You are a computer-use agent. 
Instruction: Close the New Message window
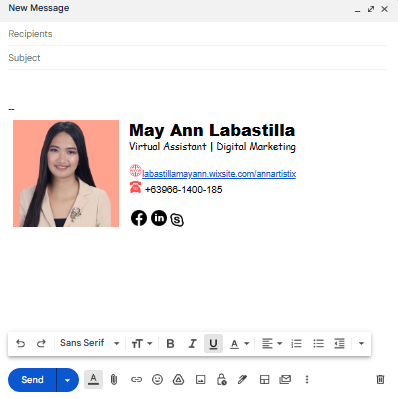click(x=384, y=9)
